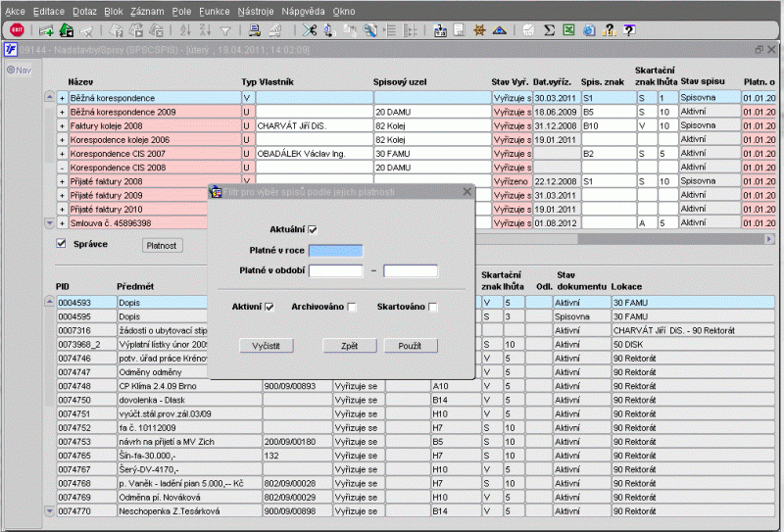Click the Internet Explorer browser icon
This screenshot has height=532, width=784.
click(589, 31)
